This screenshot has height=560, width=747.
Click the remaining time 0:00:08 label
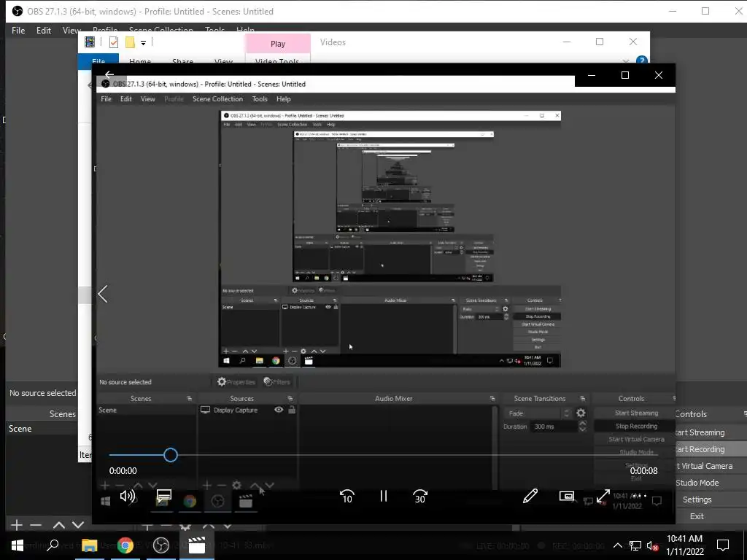pos(643,471)
